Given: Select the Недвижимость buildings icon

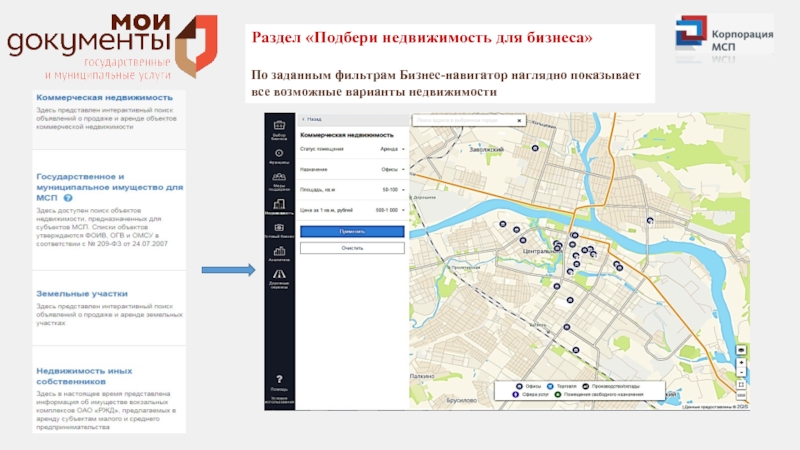Looking at the screenshot, I should (x=279, y=204).
